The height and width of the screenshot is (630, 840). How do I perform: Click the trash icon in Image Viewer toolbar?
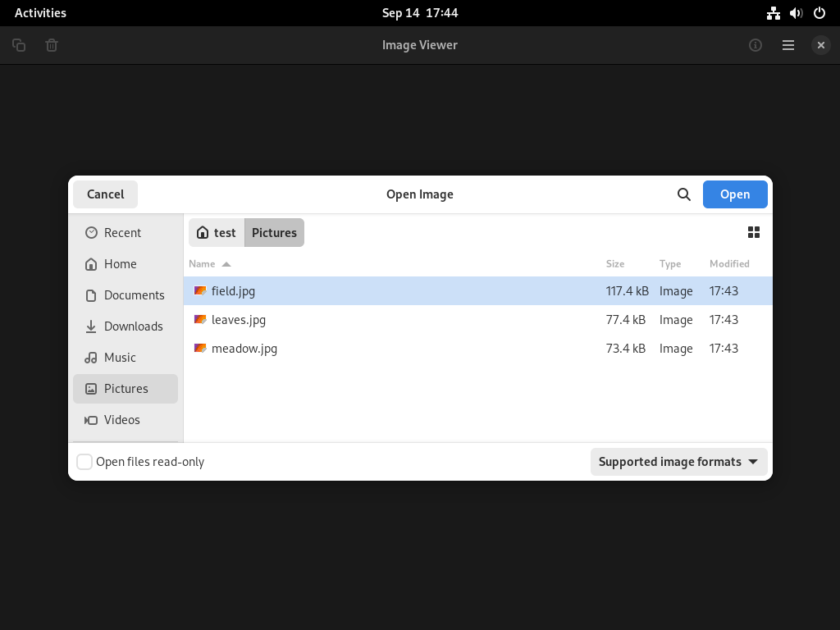52,45
